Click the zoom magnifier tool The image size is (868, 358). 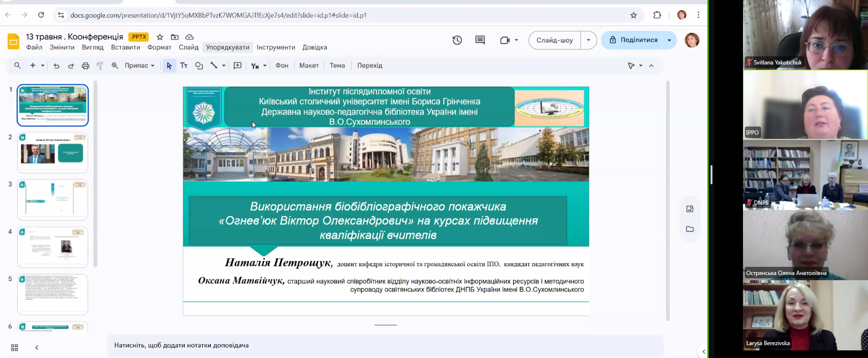[x=115, y=66]
